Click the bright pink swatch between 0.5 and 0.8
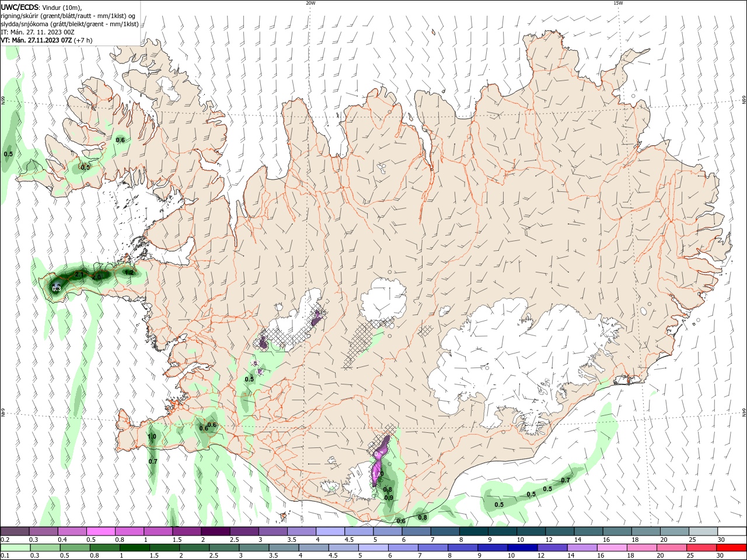Viewport: 747px width, 560px height. (101, 531)
